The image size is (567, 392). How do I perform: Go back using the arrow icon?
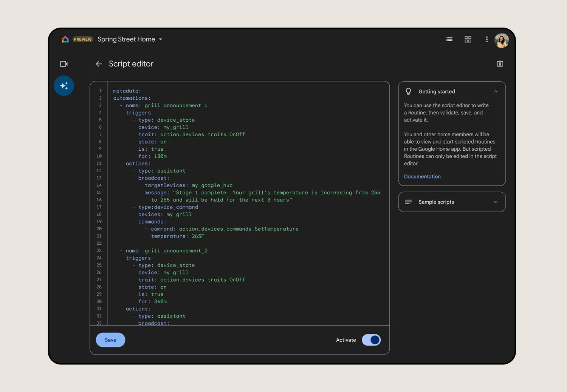pos(99,64)
